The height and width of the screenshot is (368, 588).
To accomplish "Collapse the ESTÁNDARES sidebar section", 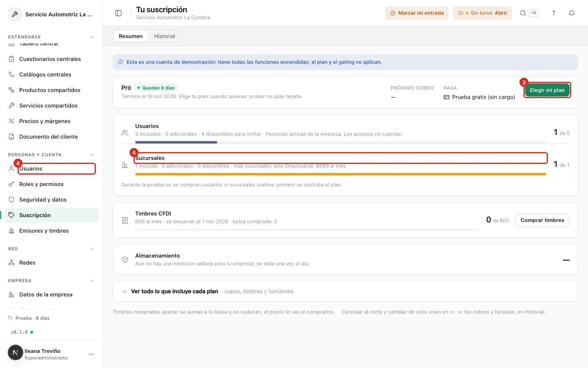I will (92, 37).
